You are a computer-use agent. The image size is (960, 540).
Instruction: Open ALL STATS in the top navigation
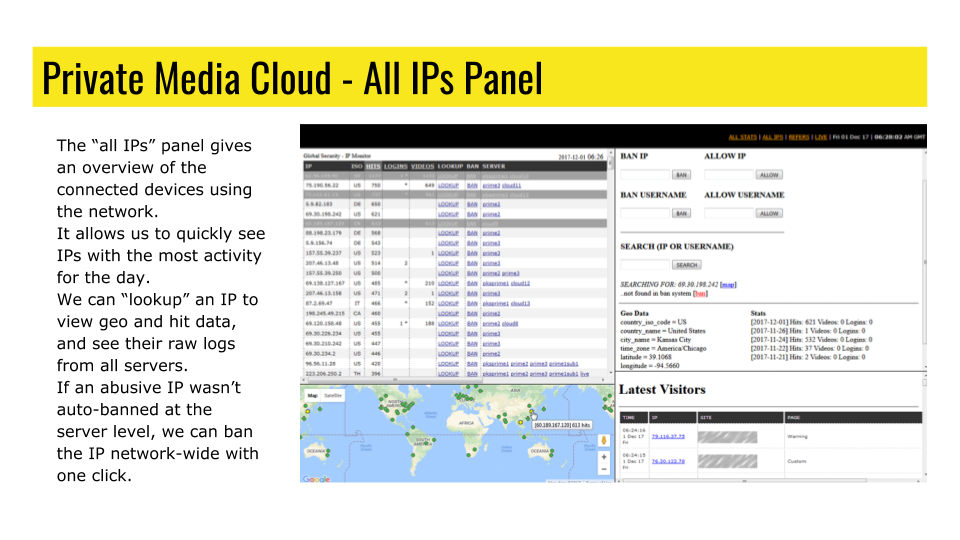point(742,137)
